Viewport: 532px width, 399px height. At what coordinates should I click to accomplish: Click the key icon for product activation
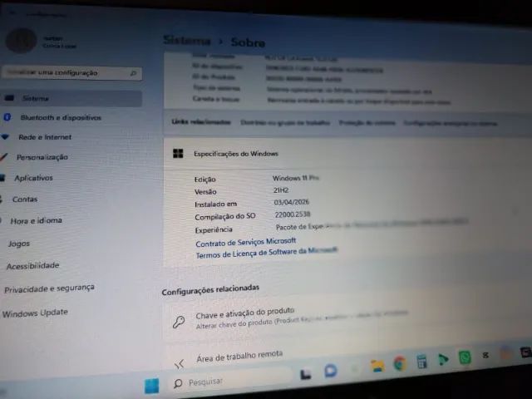pyautogui.click(x=179, y=322)
